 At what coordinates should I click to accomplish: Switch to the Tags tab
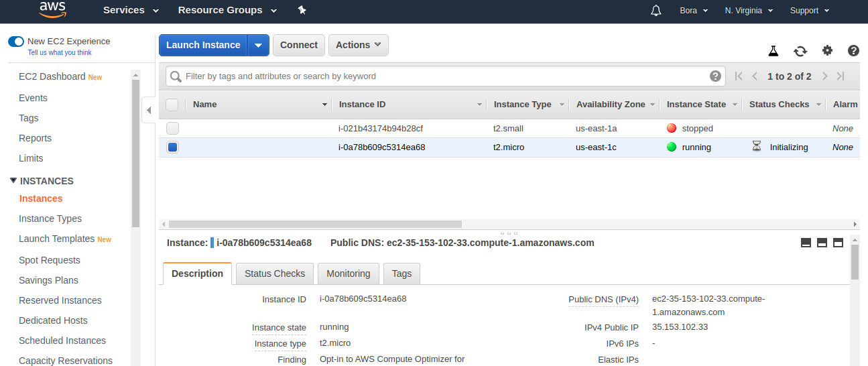(401, 273)
